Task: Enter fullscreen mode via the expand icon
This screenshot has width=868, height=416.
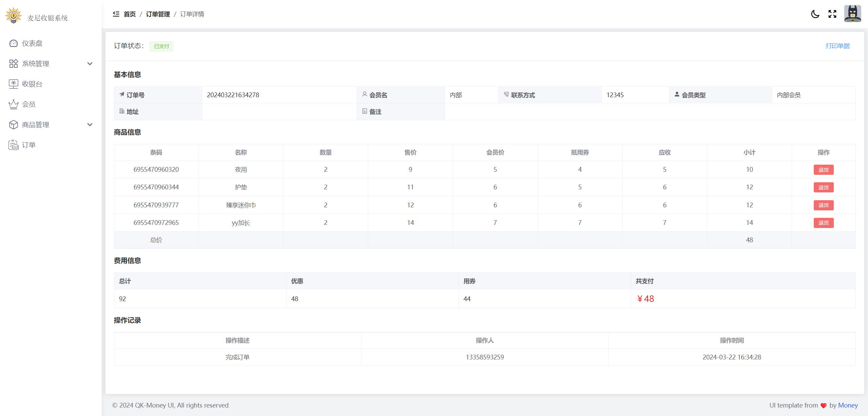Action: (832, 14)
